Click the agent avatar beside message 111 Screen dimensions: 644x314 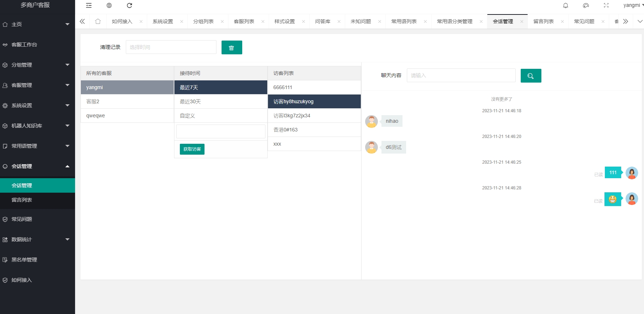pos(632,173)
